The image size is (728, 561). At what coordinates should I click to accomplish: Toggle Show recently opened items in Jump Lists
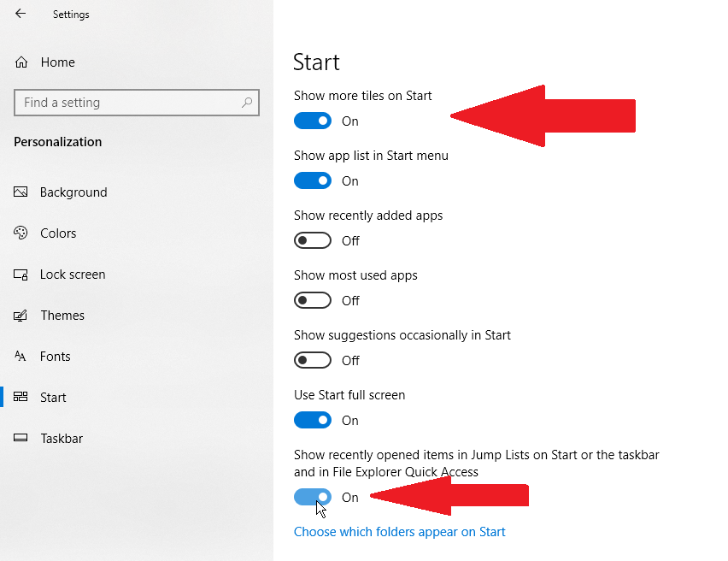313,497
